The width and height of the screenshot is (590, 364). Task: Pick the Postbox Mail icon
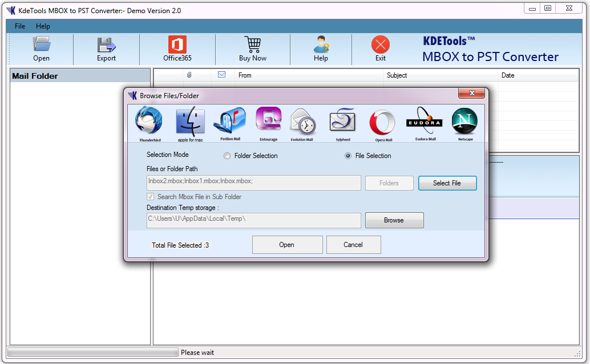(229, 122)
